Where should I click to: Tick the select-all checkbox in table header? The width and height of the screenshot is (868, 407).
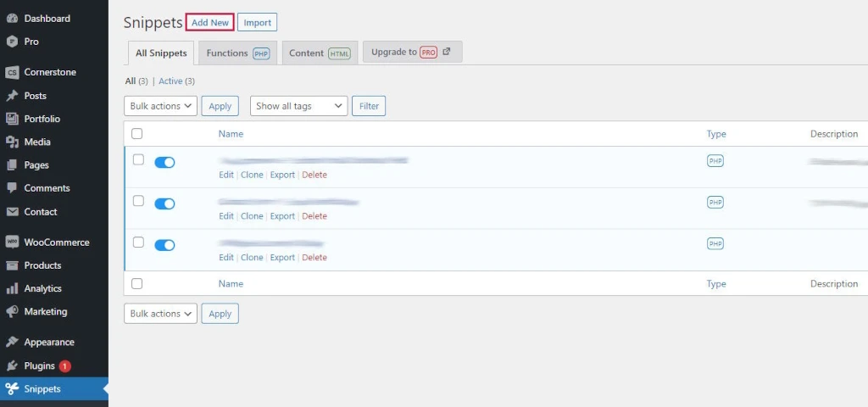click(136, 133)
